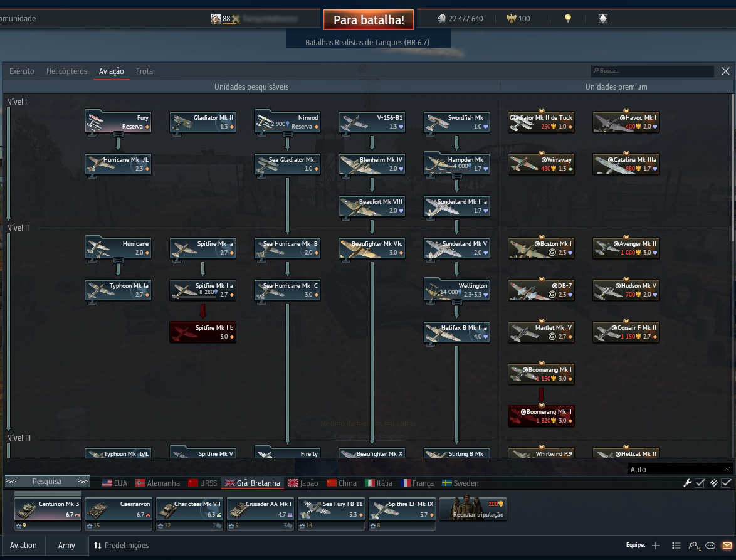Select the premium Corsair F Mk II card
Image resolution: width=736 pixels, height=560 pixels.
click(x=626, y=332)
